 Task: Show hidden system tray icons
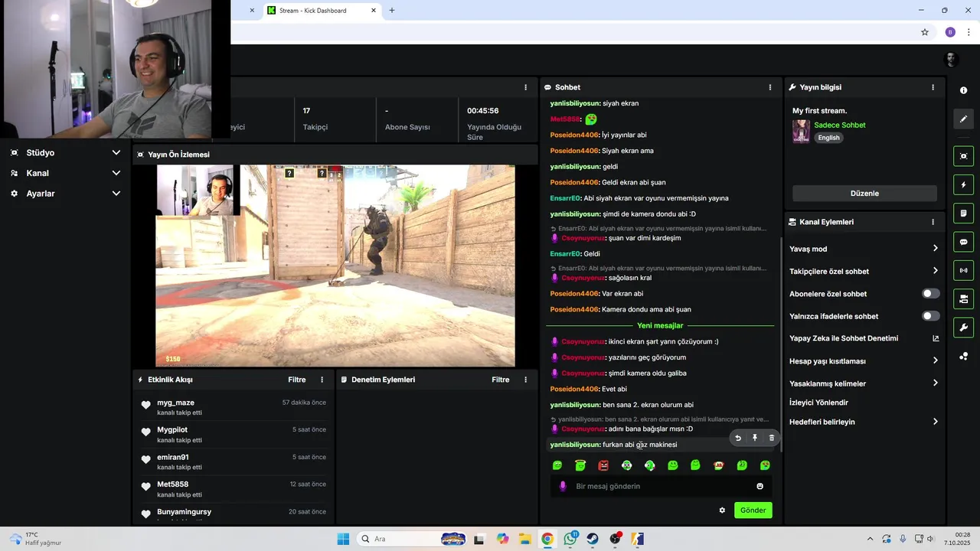[x=870, y=539]
